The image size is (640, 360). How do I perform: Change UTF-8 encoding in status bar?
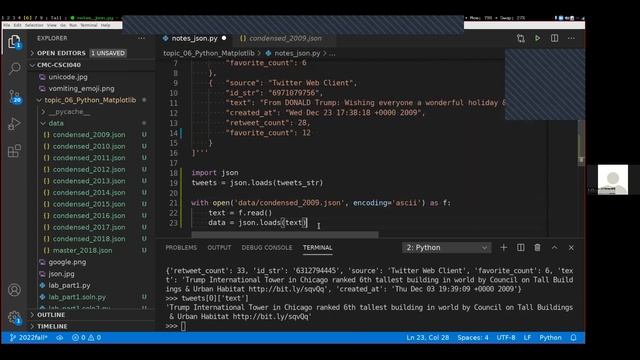506,338
